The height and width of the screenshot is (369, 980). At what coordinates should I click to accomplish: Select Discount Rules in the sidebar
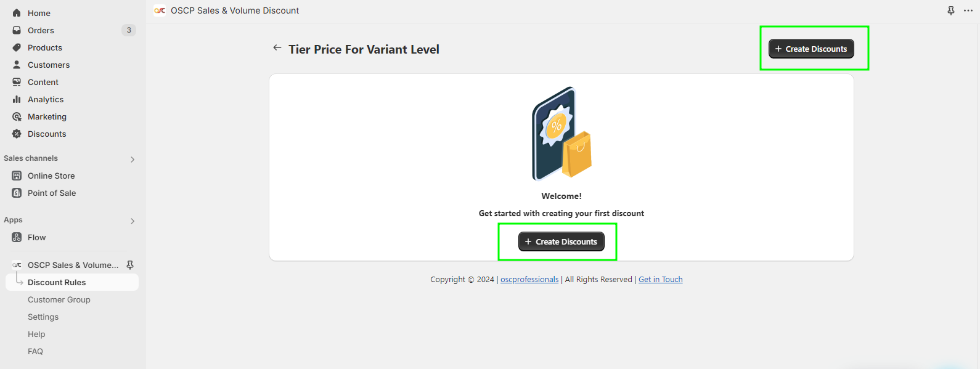tap(57, 282)
